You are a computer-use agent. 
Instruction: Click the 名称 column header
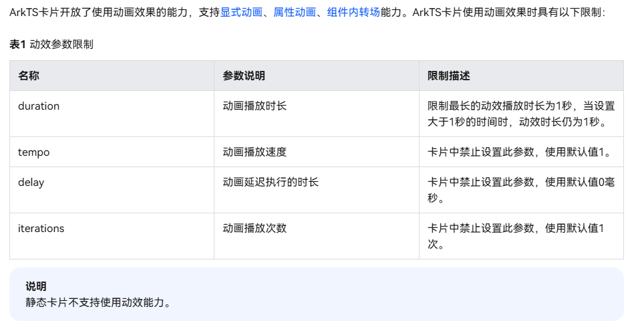coord(29,76)
